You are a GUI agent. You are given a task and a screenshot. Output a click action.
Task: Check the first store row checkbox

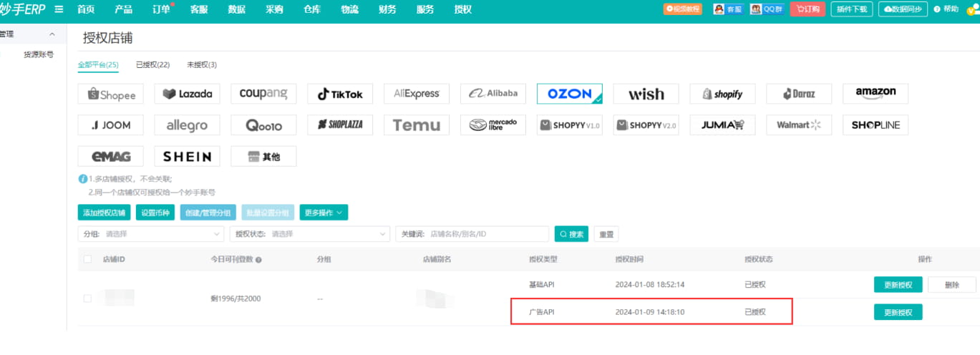click(87, 298)
